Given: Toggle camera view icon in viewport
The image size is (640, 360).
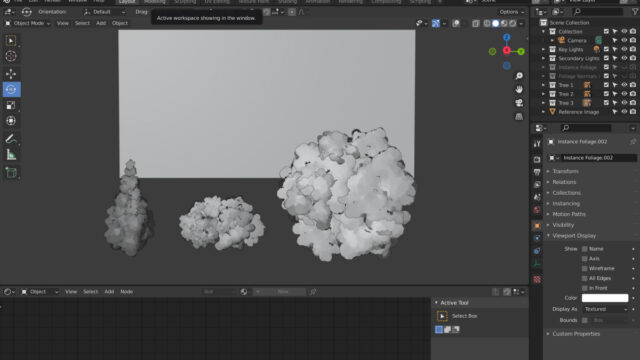Looking at the screenshot, I should (x=519, y=103).
